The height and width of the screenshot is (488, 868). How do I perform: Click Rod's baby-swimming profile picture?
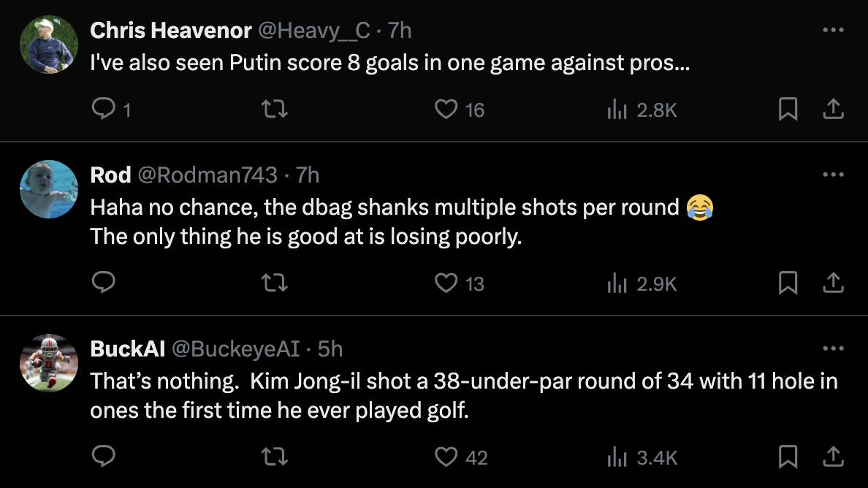pyautogui.click(x=48, y=189)
